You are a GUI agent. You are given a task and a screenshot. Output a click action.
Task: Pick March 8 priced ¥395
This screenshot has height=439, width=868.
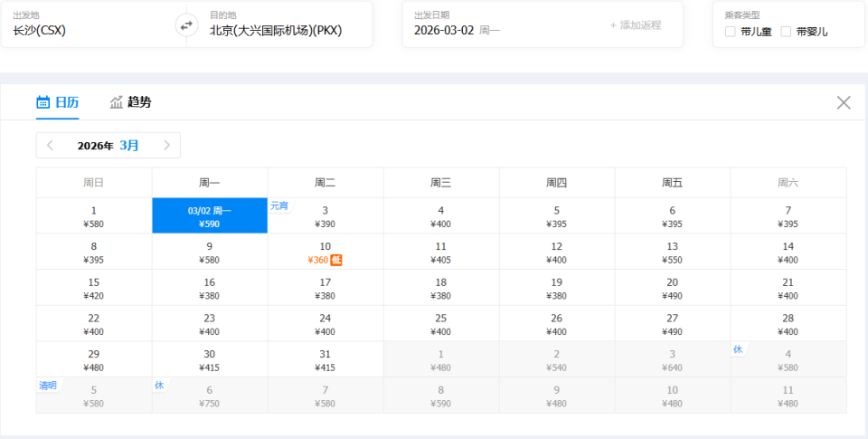[94, 252]
